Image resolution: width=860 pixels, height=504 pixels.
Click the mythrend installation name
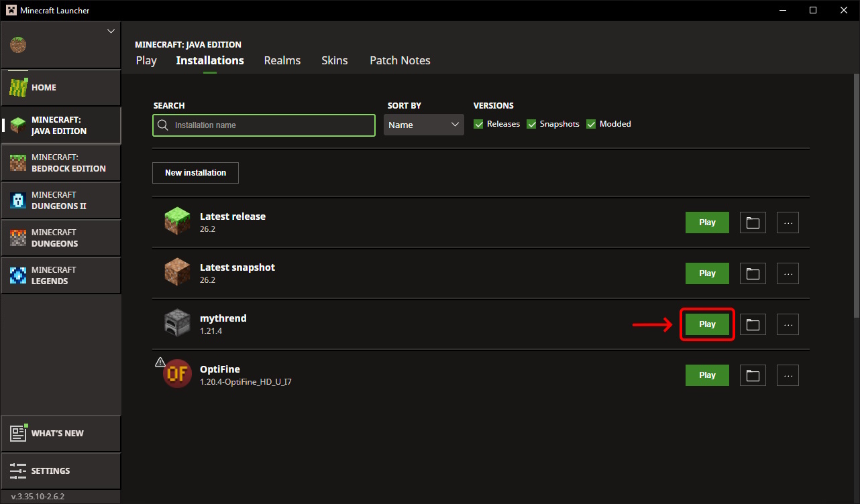[x=223, y=318]
